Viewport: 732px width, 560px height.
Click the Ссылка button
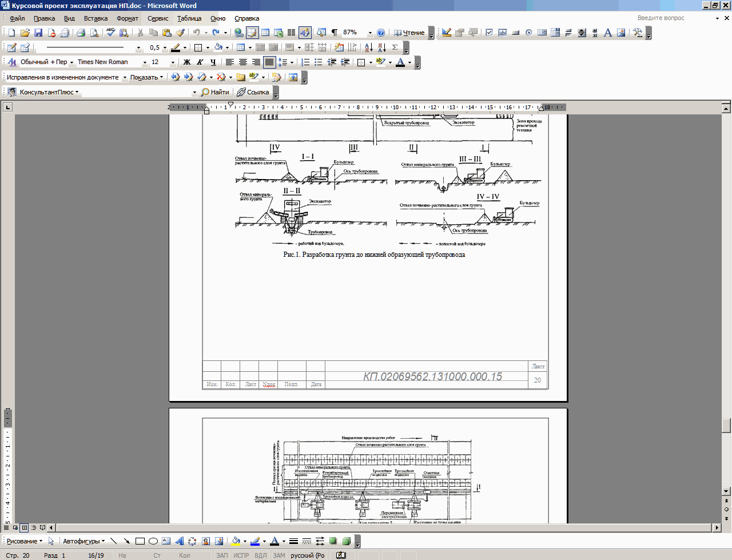(x=253, y=92)
